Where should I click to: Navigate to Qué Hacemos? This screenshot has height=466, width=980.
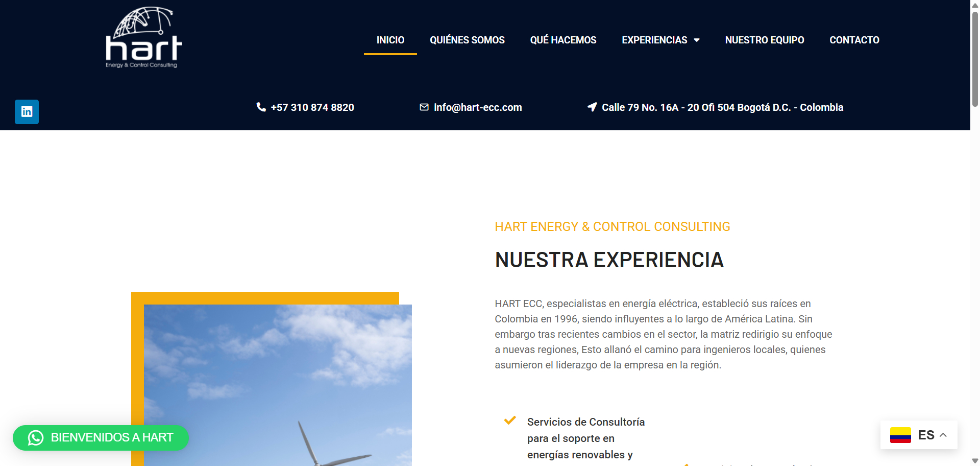[563, 40]
